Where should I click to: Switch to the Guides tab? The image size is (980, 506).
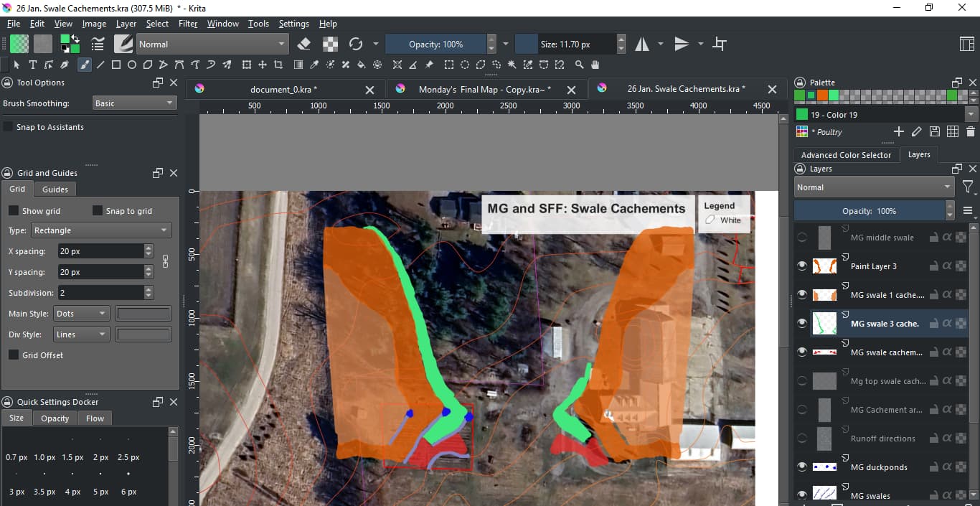[x=55, y=189]
